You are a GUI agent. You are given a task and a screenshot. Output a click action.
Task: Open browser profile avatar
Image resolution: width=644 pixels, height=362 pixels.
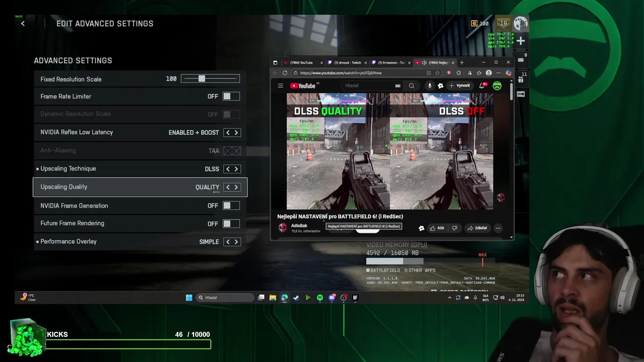pos(489,73)
